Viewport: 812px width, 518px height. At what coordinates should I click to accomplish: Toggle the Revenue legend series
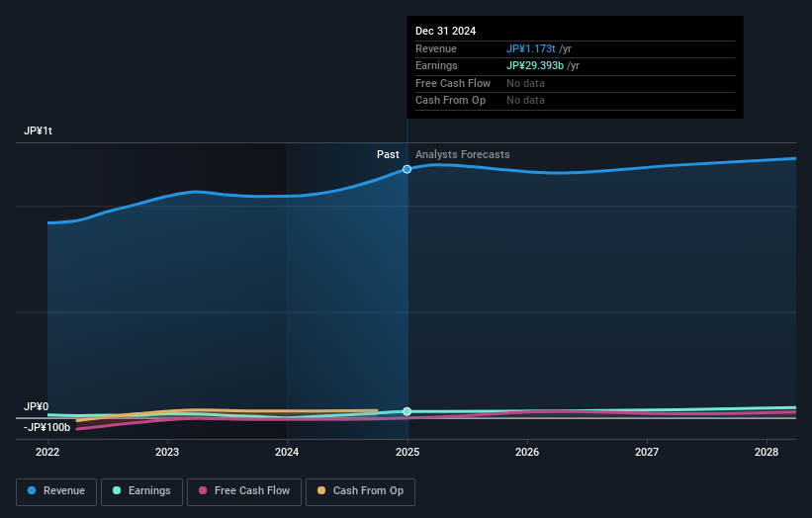tap(56, 491)
